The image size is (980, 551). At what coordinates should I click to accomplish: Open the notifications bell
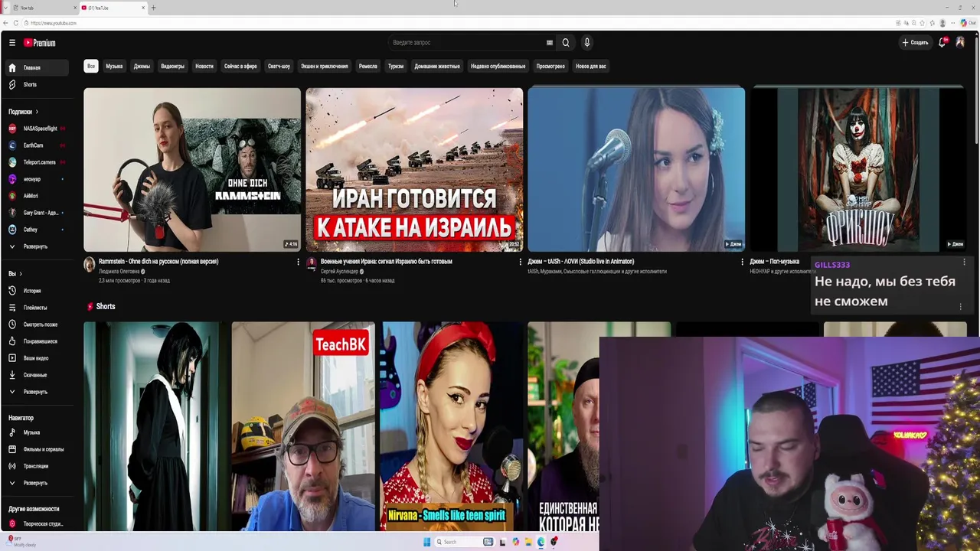(x=942, y=43)
